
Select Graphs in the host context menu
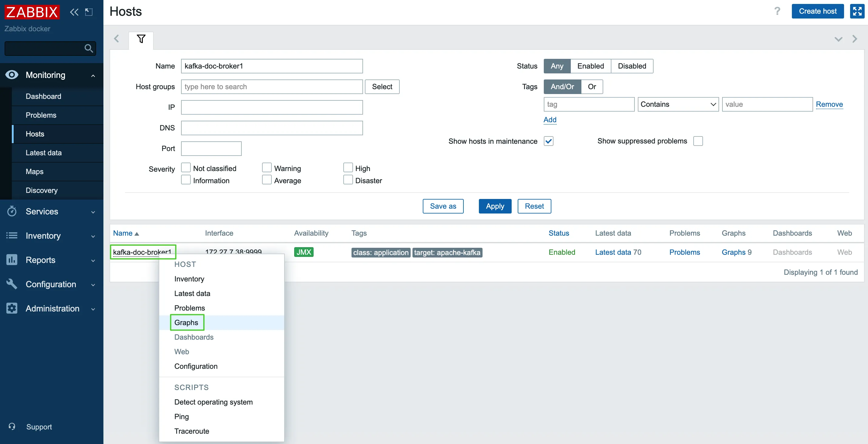[186, 322]
